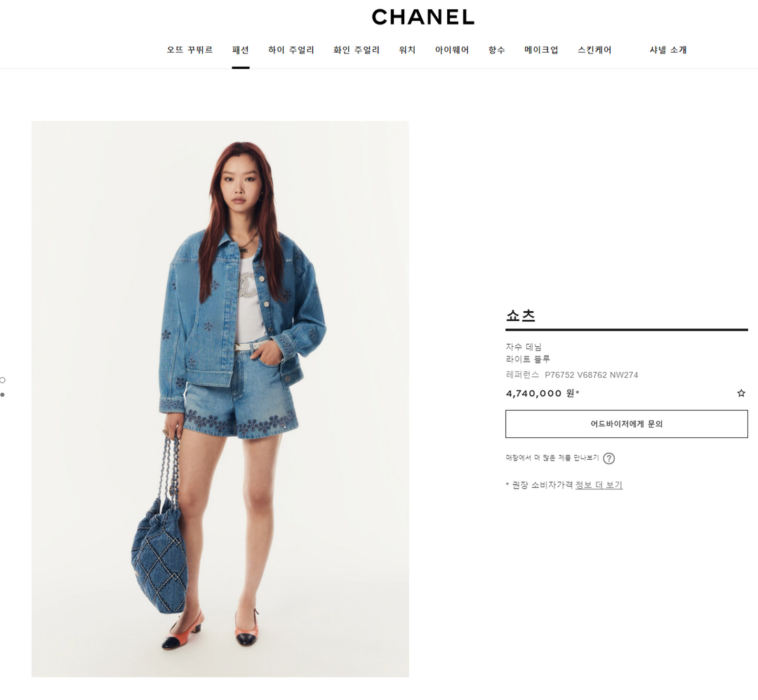The height and width of the screenshot is (700, 758).
Task: Follow the 정보 더 보기 link
Action: point(599,484)
